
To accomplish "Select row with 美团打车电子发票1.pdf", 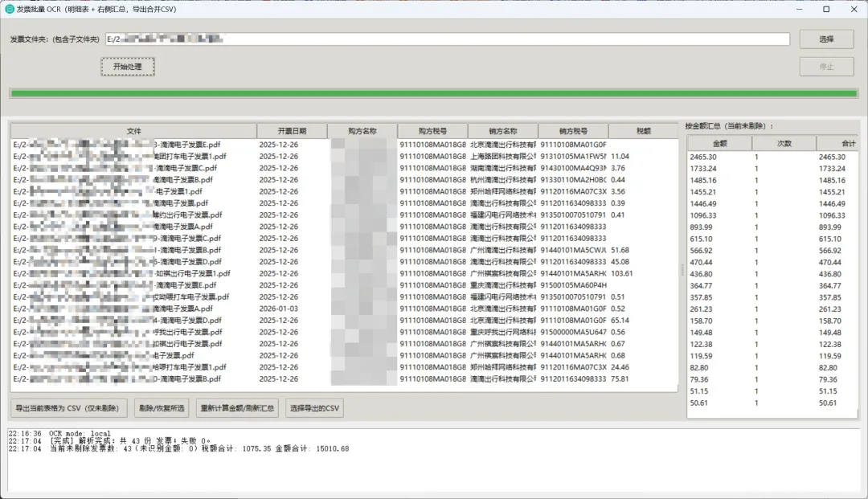I will pos(344,157).
